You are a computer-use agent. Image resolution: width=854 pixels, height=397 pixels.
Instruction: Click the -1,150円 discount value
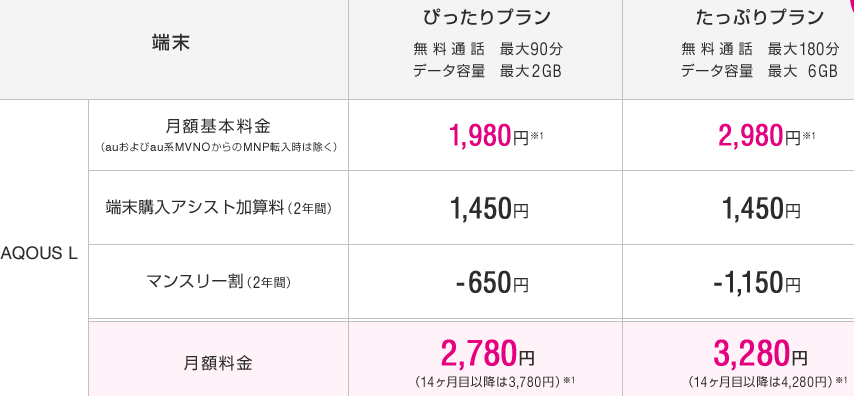pyautogui.click(x=757, y=283)
